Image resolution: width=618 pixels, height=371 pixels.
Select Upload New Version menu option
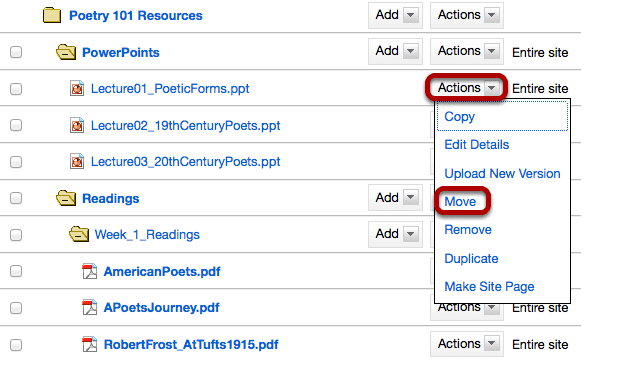pyautogui.click(x=502, y=173)
